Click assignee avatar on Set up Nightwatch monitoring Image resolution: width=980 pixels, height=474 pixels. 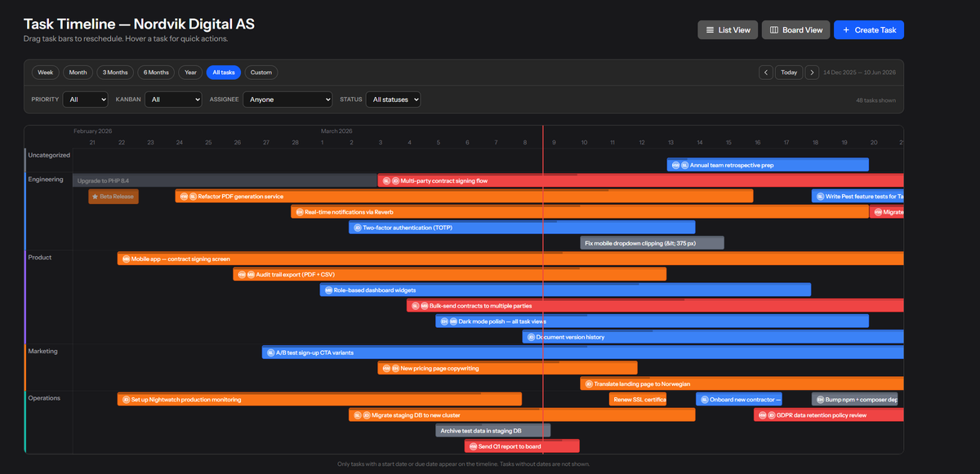point(126,400)
